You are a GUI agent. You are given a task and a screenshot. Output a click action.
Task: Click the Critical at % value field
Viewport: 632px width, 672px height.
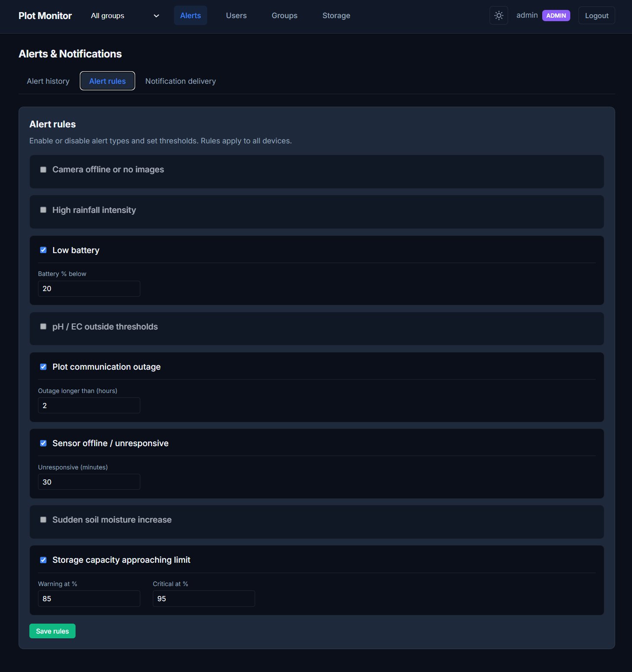tap(204, 598)
